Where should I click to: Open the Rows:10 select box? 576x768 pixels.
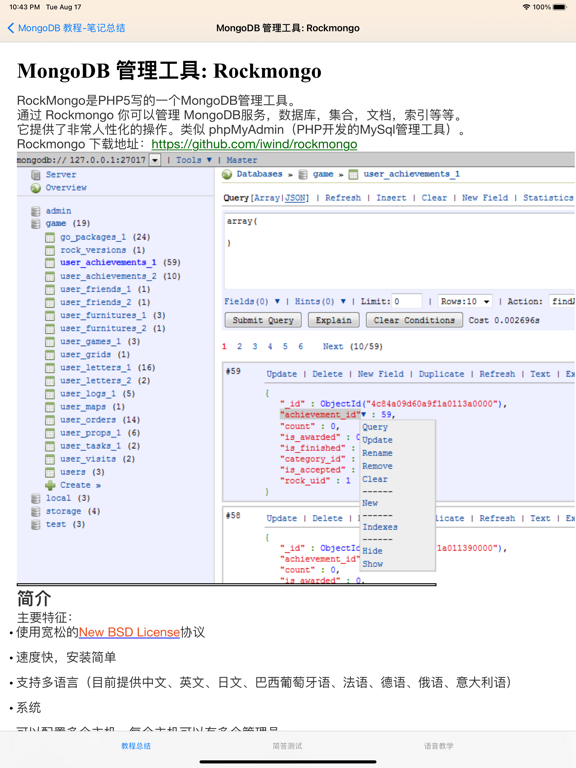coord(464,301)
